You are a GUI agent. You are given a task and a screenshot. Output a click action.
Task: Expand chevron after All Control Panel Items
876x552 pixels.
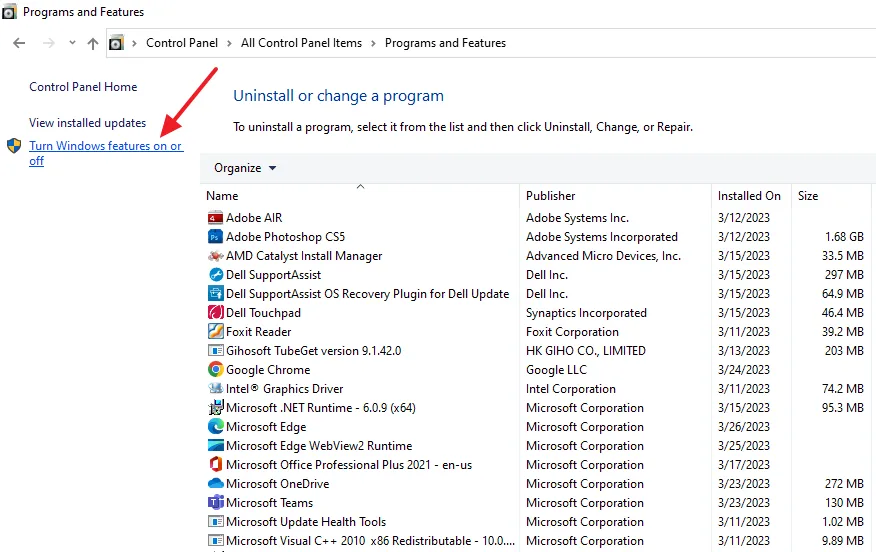click(373, 43)
